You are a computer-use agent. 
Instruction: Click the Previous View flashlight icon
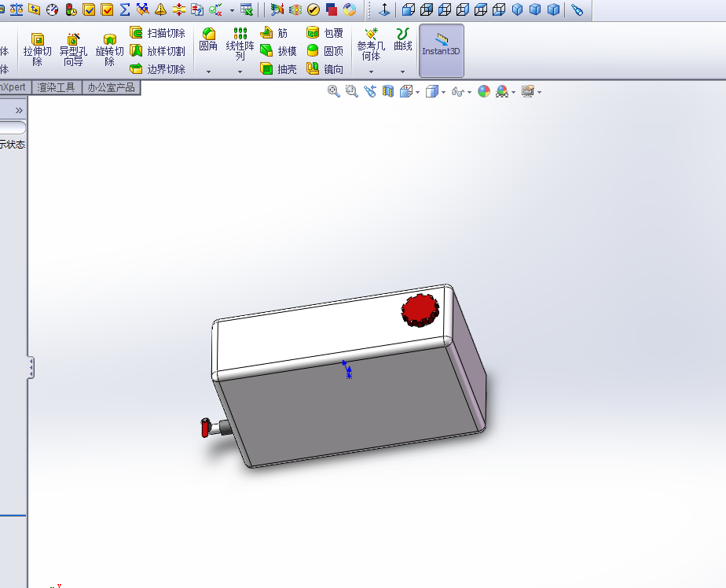click(x=370, y=91)
